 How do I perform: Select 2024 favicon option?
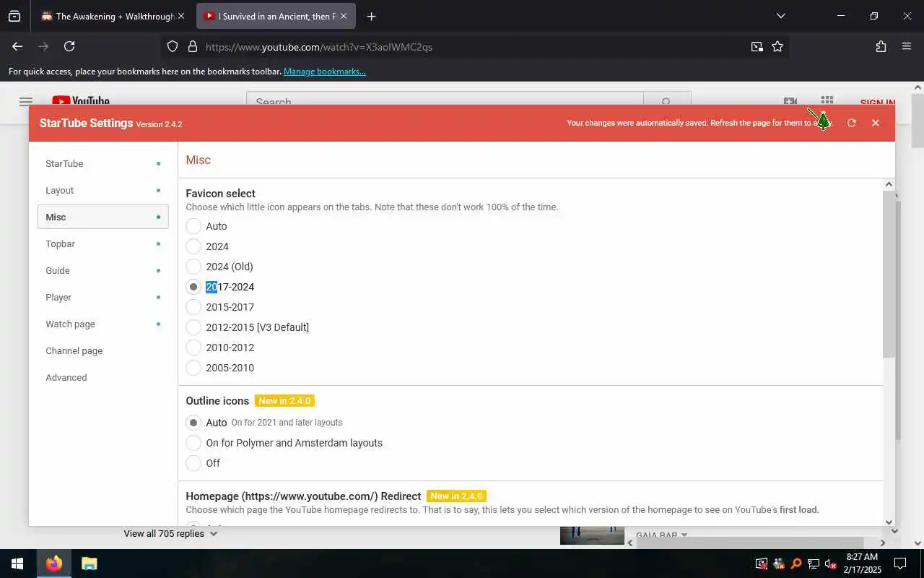[x=193, y=246]
